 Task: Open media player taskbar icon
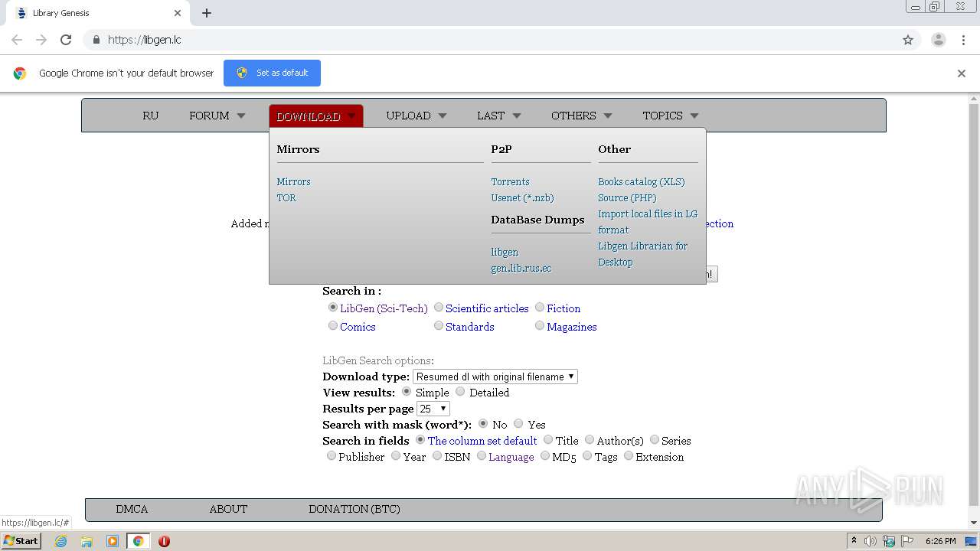113,541
